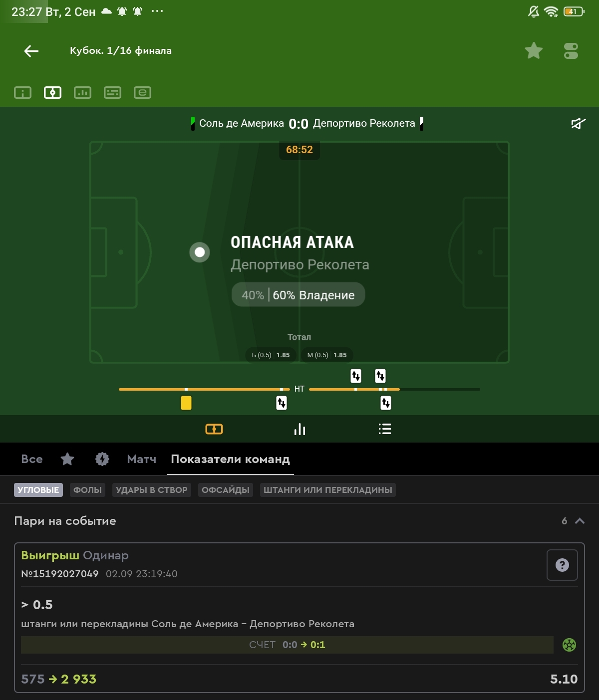Viewport: 599px width, 700px height.
Task: Select the quick bets lightning filter
Action: tap(102, 459)
